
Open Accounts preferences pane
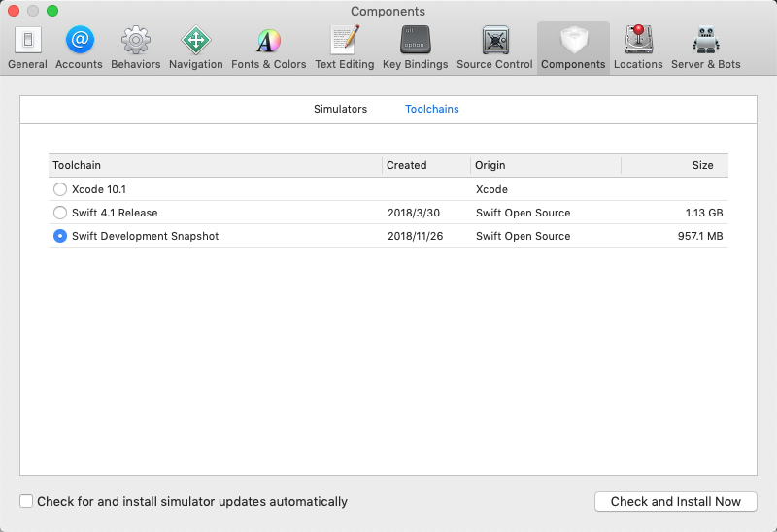(x=79, y=48)
